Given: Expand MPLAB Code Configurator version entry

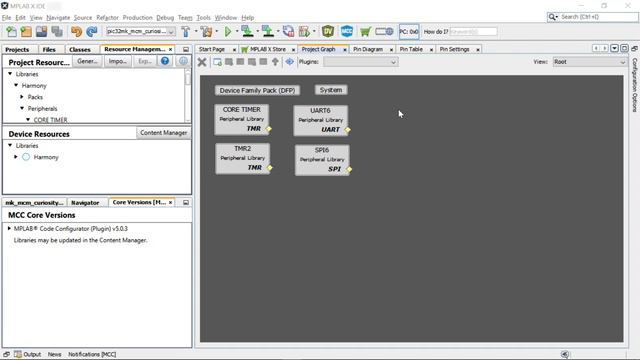Looking at the screenshot, I should (9, 229).
